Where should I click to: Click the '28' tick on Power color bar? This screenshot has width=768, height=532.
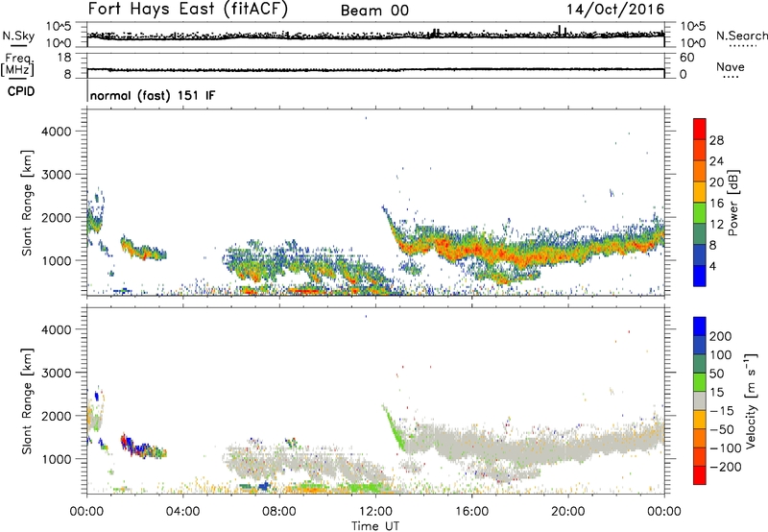pos(716,140)
